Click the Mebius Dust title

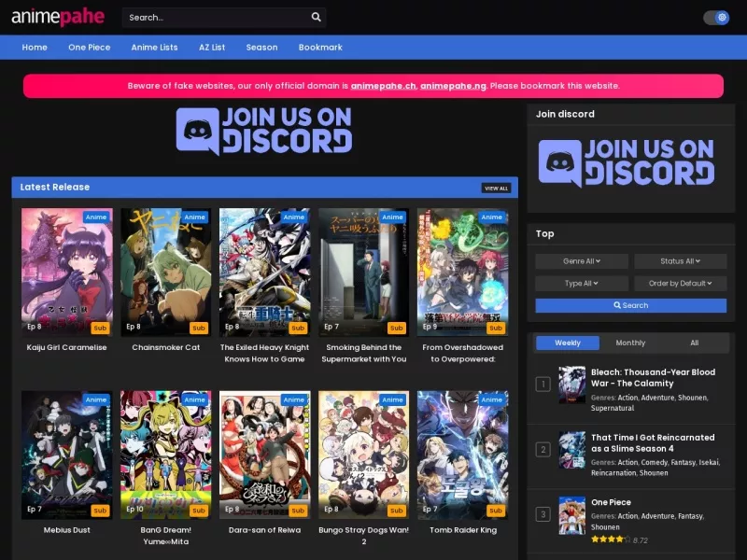66,530
